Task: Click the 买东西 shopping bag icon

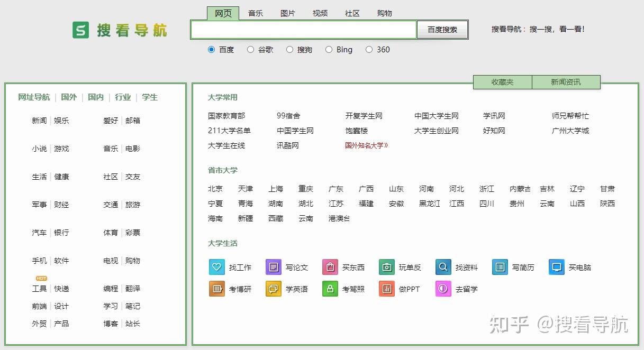Action: point(330,268)
